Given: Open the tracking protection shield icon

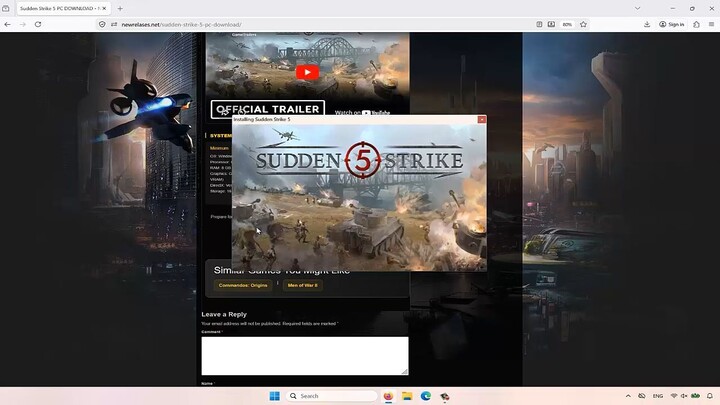Looking at the screenshot, I should (x=102, y=24).
